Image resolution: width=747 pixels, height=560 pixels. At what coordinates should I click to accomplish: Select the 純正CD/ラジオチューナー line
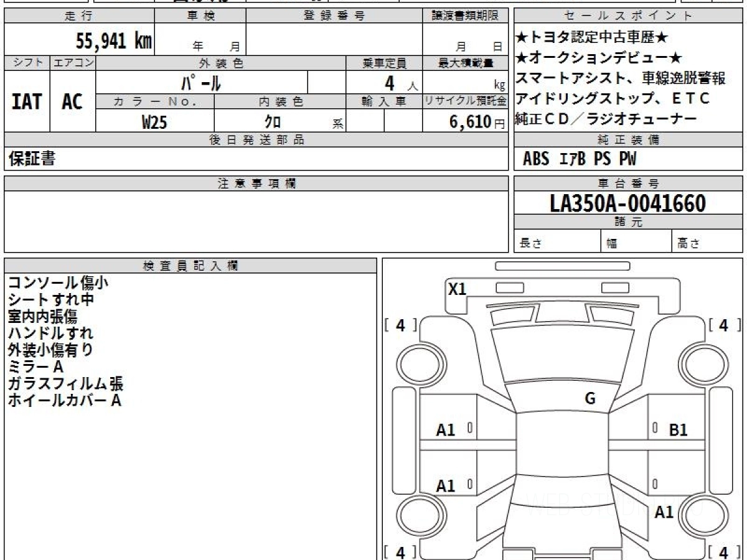[x=605, y=119]
